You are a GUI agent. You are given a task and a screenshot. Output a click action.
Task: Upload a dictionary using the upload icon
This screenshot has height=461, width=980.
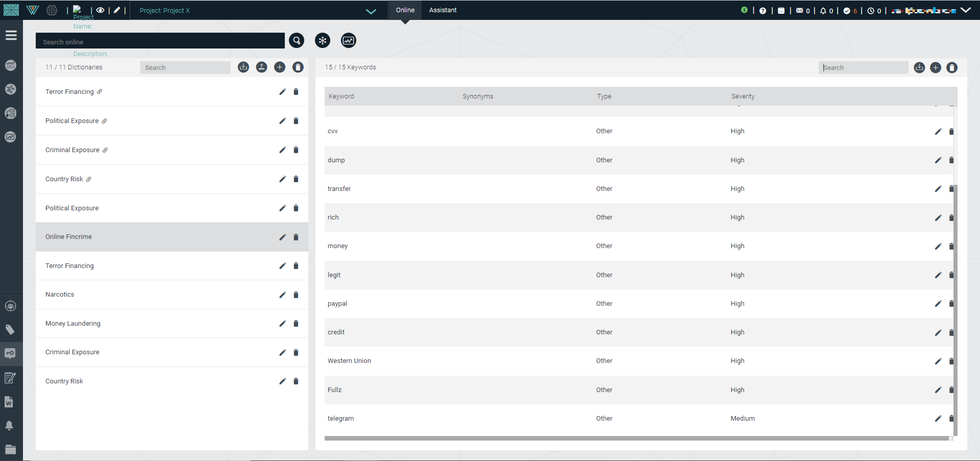click(x=261, y=67)
